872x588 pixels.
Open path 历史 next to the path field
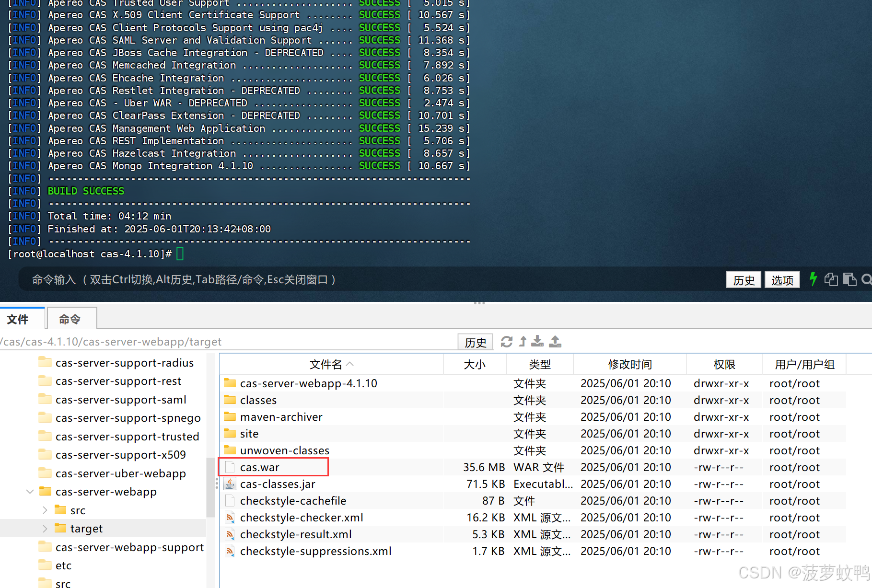click(x=476, y=342)
